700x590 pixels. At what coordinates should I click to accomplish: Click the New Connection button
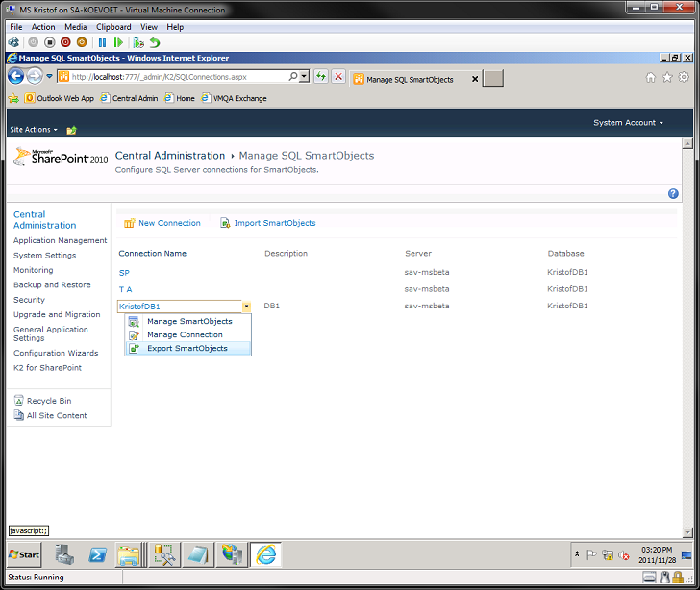pyautogui.click(x=162, y=223)
